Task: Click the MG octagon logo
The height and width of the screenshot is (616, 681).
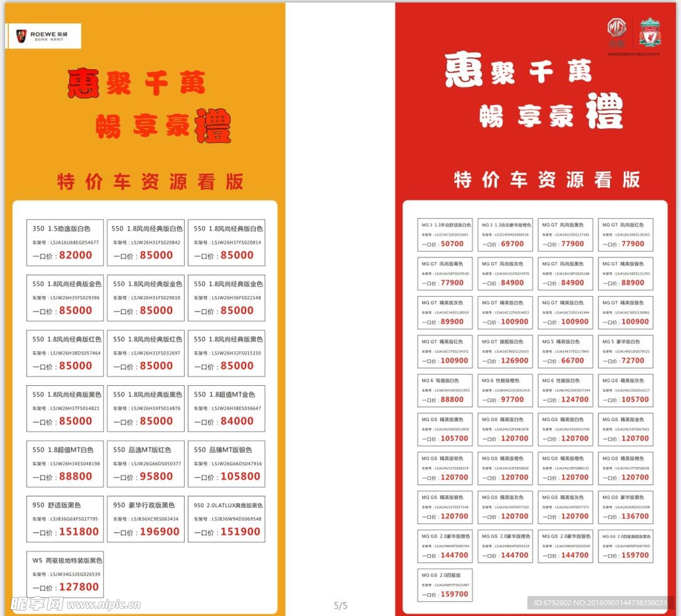Action: point(616,28)
